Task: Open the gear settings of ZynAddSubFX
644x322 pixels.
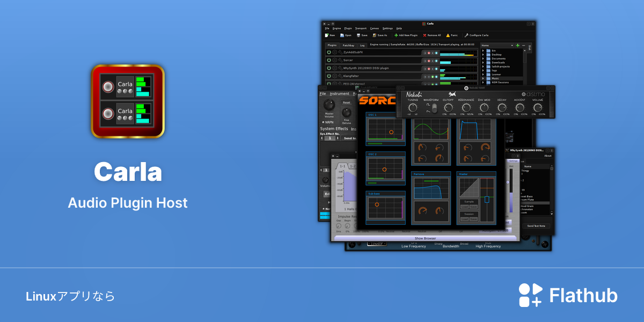Action: click(334, 52)
